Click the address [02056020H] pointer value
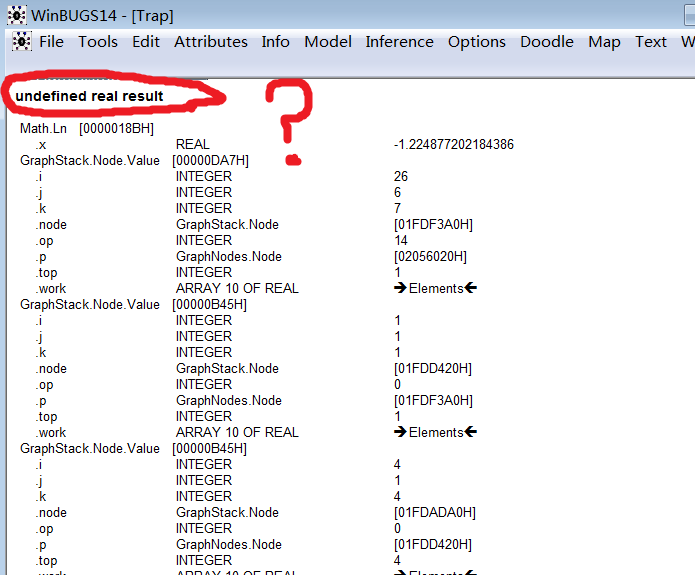The width and height of the screenshot is (695, 575). tap(430, 256)
